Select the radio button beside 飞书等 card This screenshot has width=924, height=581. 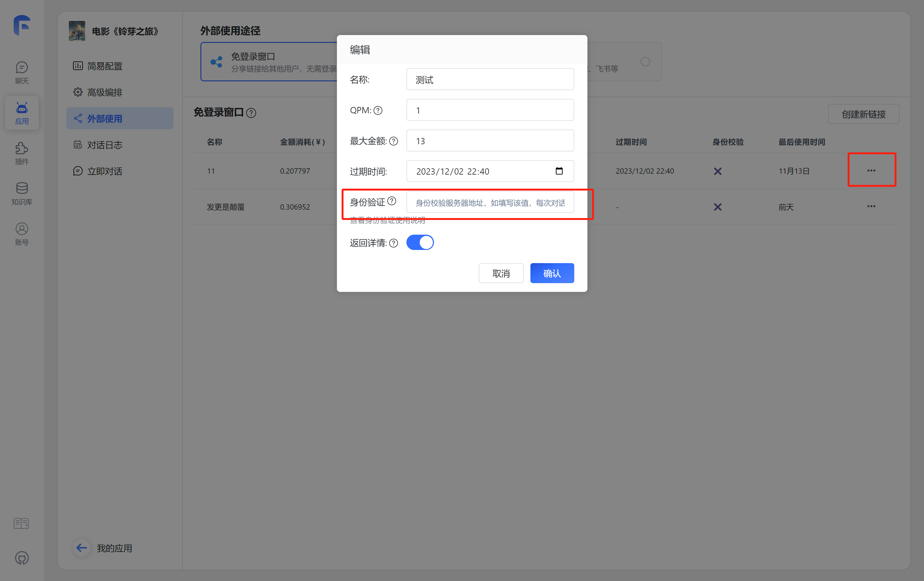(645, 61)
